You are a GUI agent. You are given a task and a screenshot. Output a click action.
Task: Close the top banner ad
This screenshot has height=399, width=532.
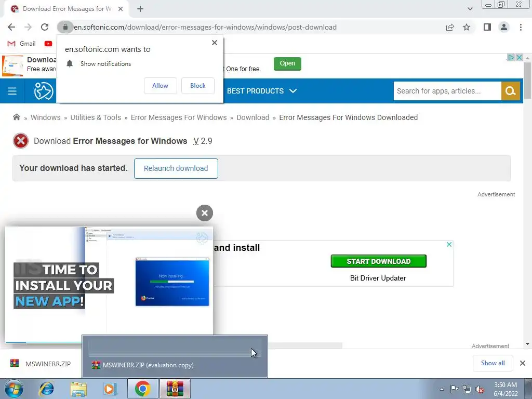[519, 57]
